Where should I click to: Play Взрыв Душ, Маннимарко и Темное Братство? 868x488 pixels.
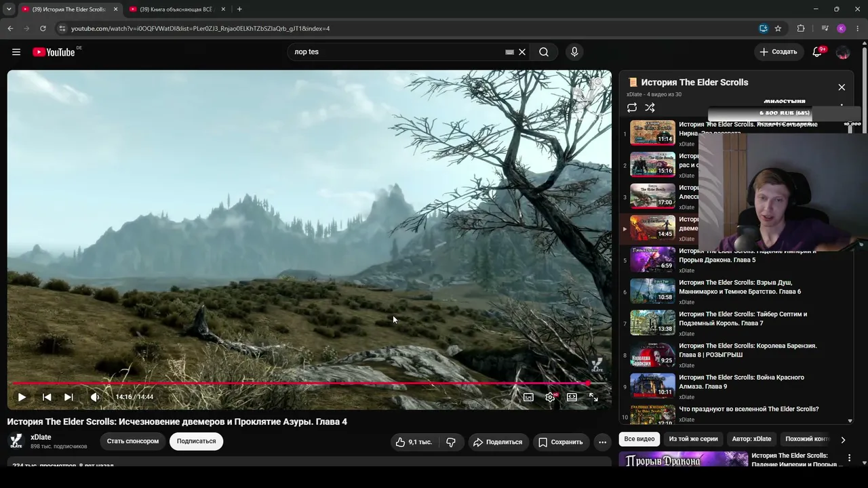pos(736,291)
